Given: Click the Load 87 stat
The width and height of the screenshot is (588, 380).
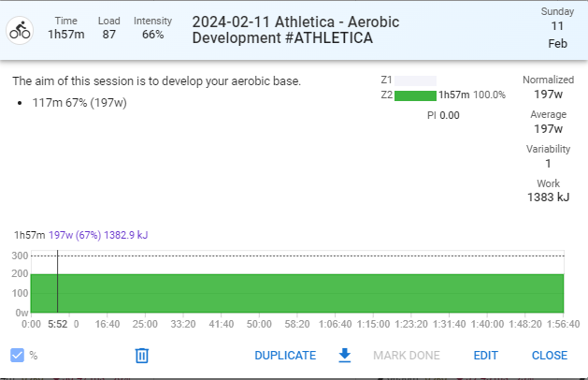Looking at the screenshot, I should click(x=109, y=28).
